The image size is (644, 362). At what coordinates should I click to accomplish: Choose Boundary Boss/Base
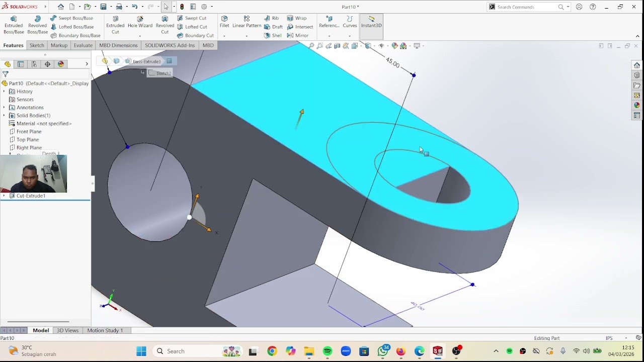point(75,36)
